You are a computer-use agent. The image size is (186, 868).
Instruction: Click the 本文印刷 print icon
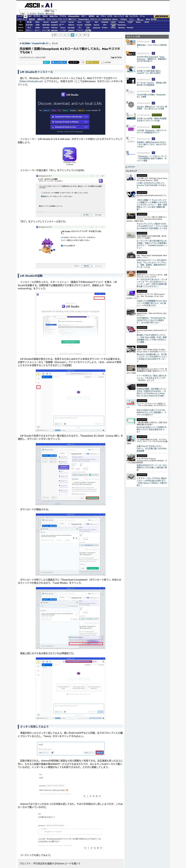106,62
